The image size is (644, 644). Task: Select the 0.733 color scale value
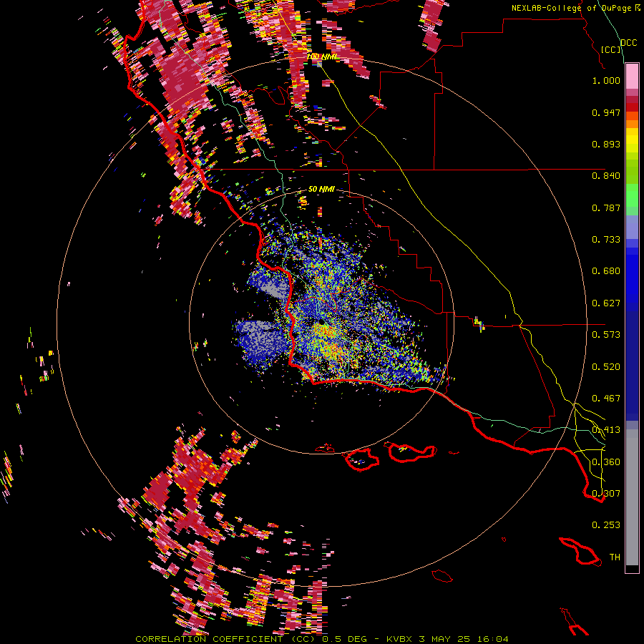pyautogui.click(x=606, y=240)
